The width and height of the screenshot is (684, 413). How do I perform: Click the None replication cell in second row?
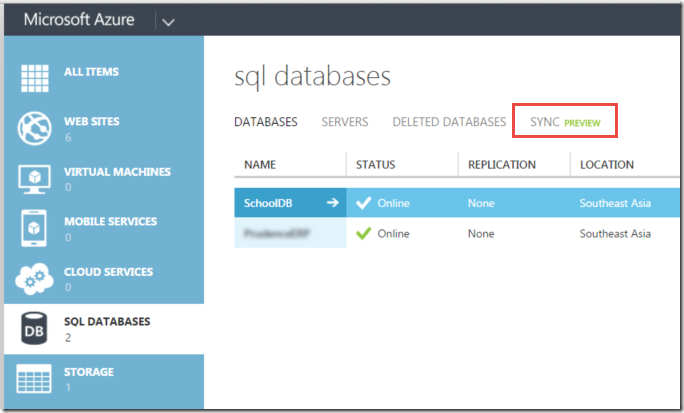point(481,233)
